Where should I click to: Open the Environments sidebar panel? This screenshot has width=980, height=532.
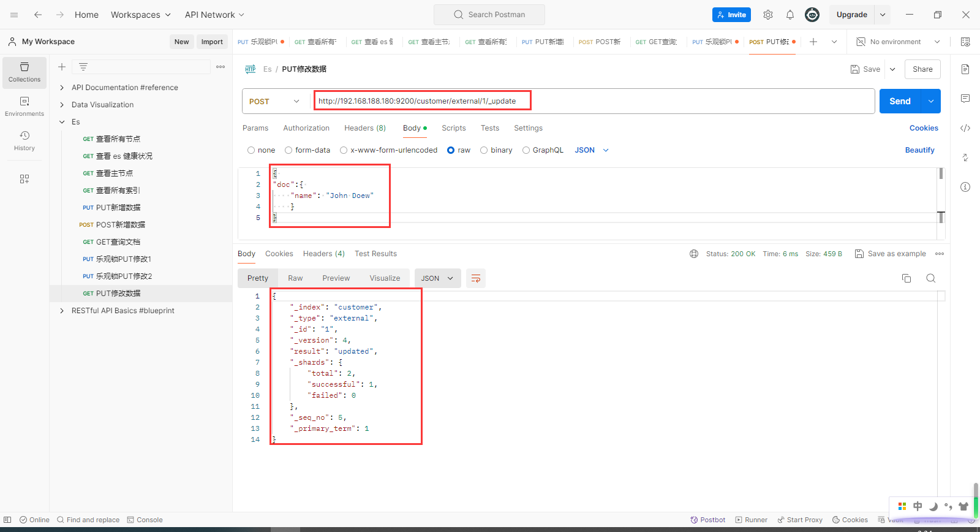pyautogui.click(x=24, y=107)
